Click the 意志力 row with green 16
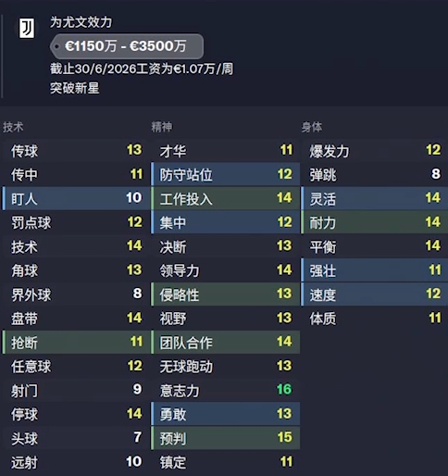 [225, 390]
